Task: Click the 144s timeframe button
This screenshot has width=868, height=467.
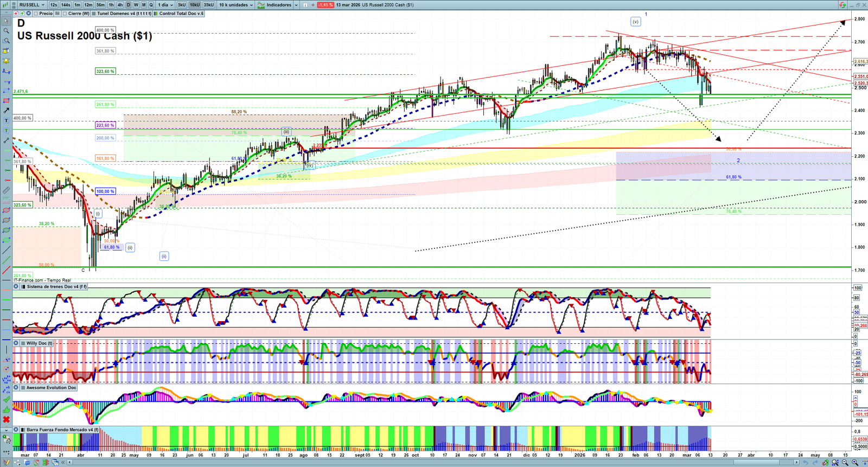Action: point(66,5)
